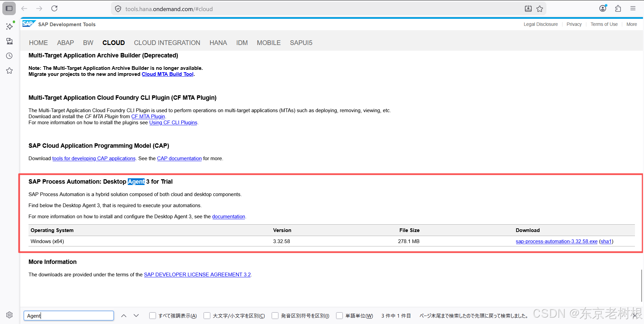The width and height of the screenshot is (644, 324).
Task: Open the Terms of Use link
Action: [604, 24]
